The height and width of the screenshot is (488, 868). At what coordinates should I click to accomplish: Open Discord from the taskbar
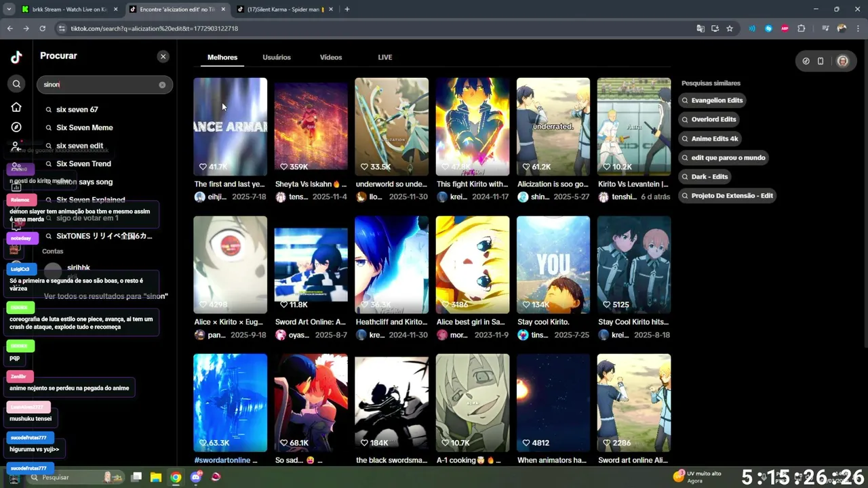pos(196,477)
